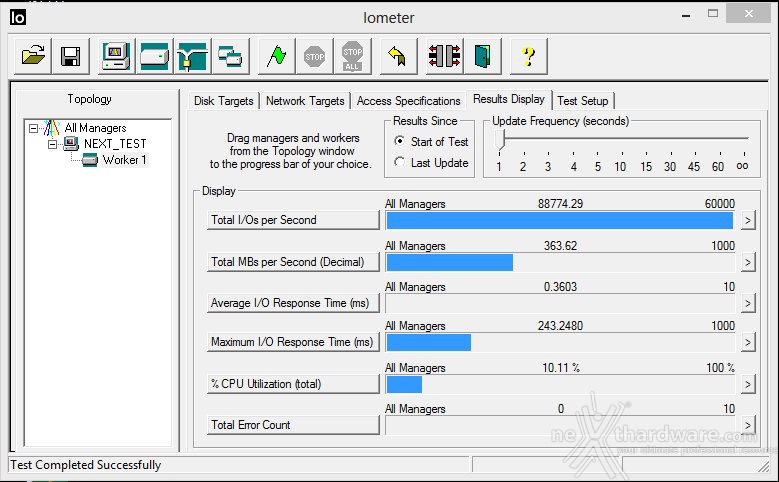Click Maximum I/O Response Time (ms) button
The image size is (779, 482).
point(293,342)
